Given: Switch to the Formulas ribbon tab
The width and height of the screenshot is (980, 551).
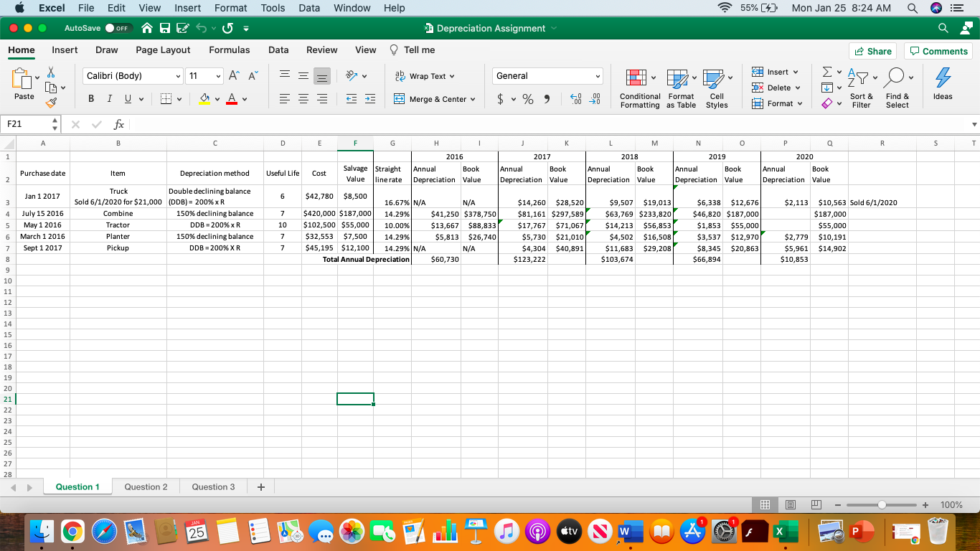Looking at the screenshot, I should (230, 50).
